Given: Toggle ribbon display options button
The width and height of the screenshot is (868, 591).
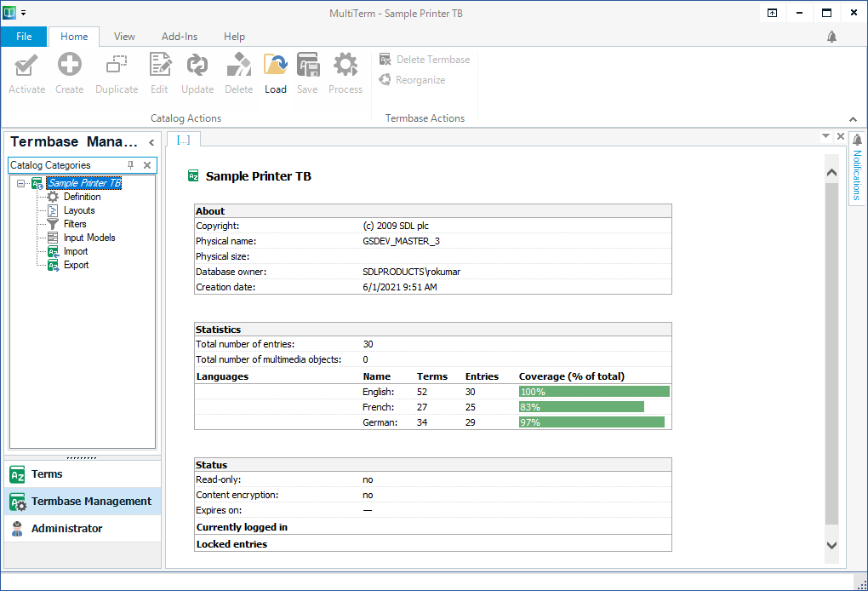Looking at the screenshot, I should tap(772, 13).
